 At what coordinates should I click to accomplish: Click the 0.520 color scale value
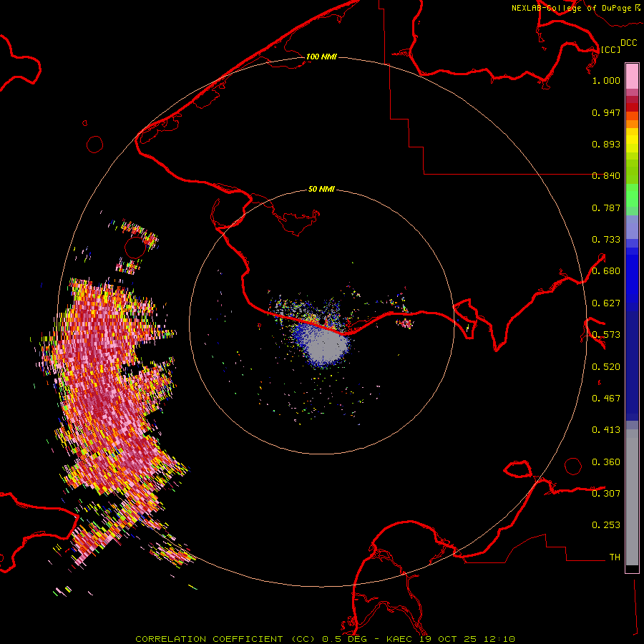(606, 367)
